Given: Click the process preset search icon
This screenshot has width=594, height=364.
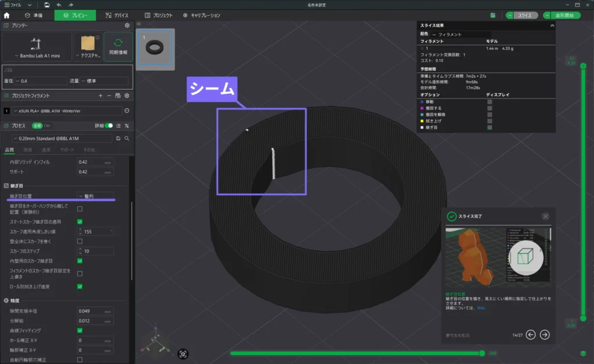Looking at the screenshot, I should (126, 139).
